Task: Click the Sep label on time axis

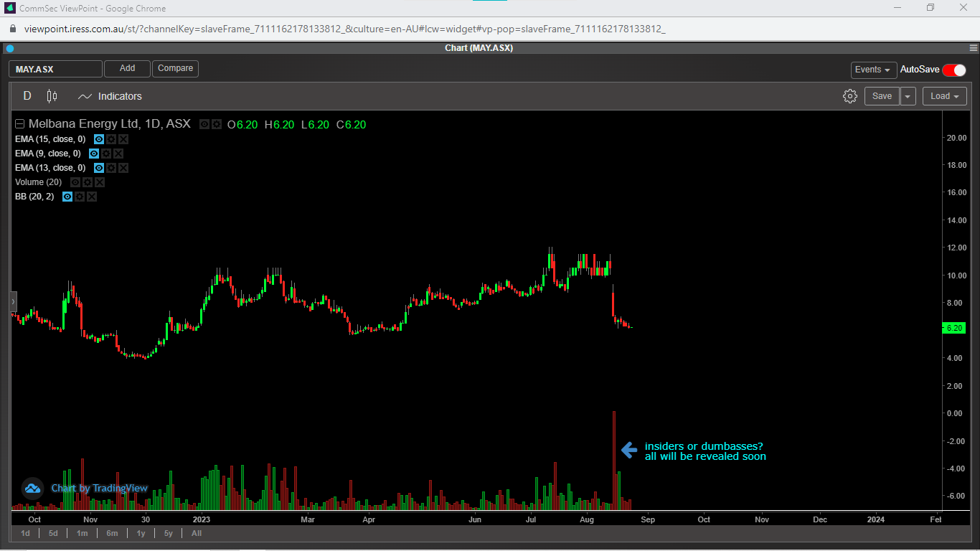Action: click(647, 519)
